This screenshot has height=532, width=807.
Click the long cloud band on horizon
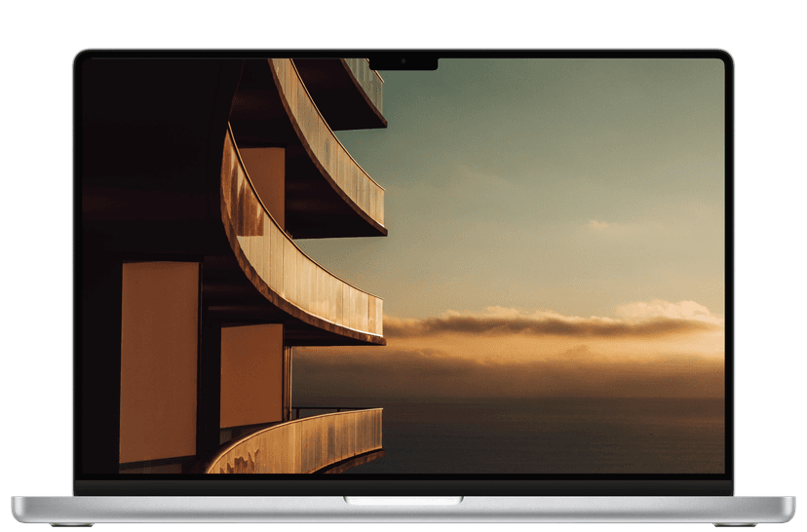coord(546,323)
